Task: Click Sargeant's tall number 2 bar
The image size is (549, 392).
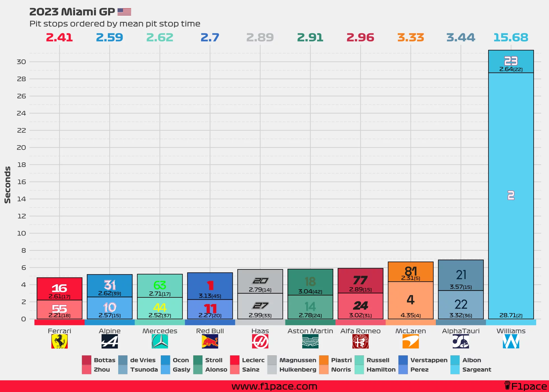Action: point(511,196)
